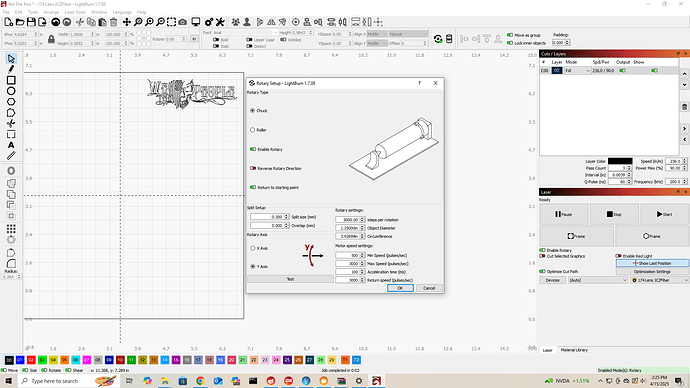The width and height of the screenshot is (690, 388).
Task: Open the camera capture icon
Action: [x=182, y=22]
